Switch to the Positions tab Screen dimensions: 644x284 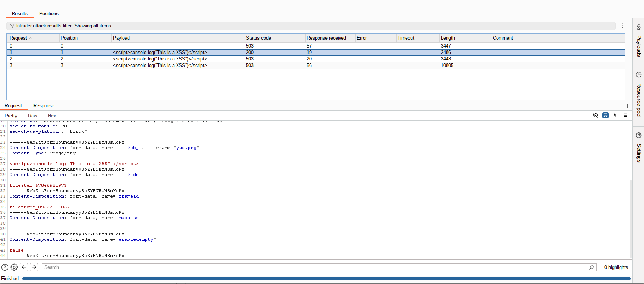(49, 14)
